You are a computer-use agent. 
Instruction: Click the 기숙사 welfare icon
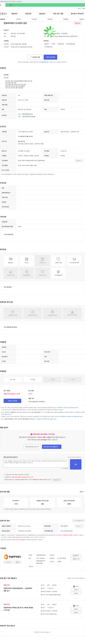(x=26, y=261)
